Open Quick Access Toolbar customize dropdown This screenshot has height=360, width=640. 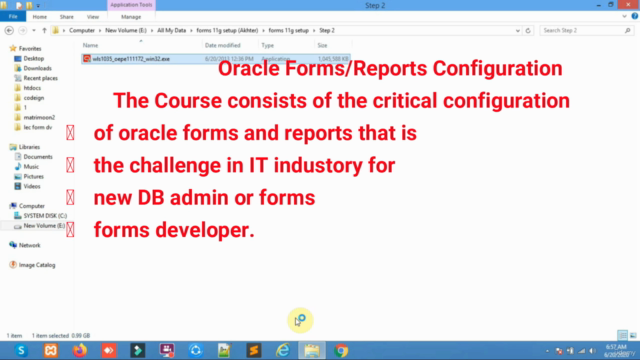38,6
